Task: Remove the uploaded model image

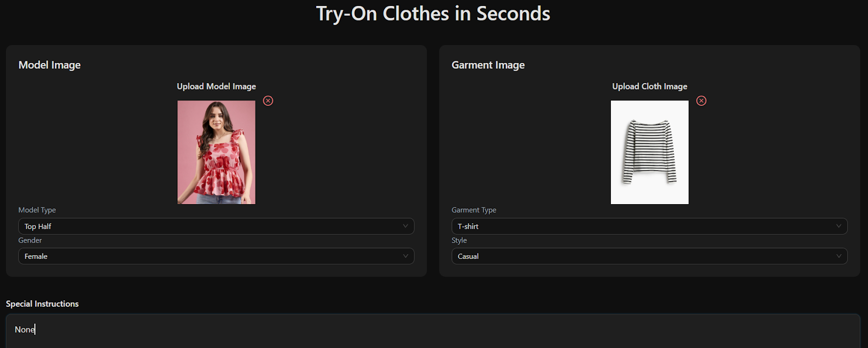Action: (268, 100)
